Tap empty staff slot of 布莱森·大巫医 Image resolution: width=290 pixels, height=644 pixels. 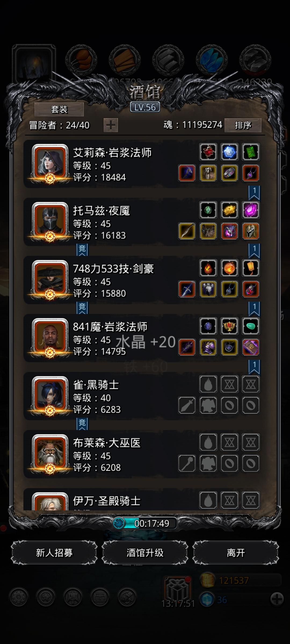tap(187, 463)
